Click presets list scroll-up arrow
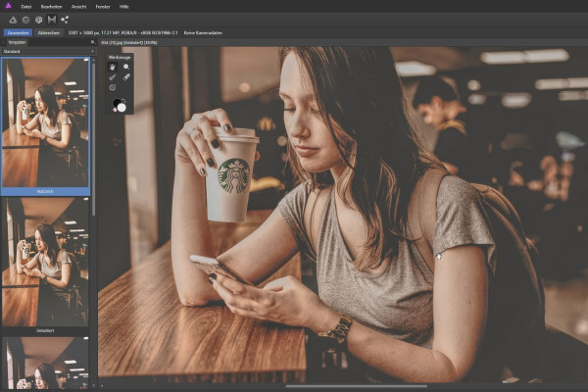Image resolution: width=588 pixels, height=392 pixels. (x=93, y=59)
